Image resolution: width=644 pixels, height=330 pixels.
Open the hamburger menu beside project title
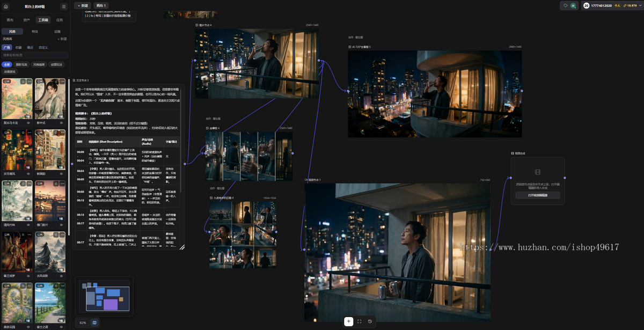point(63,6)
